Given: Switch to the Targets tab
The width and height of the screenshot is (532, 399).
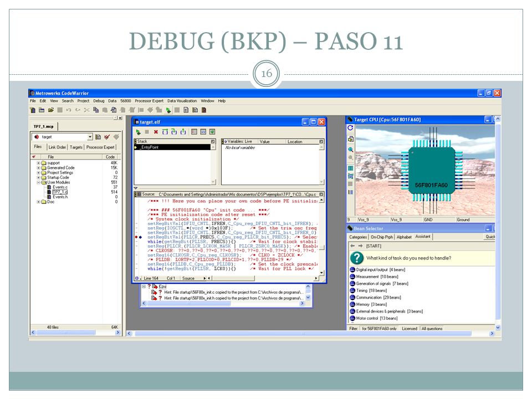Looking at the screenshot, I should 76,147.
